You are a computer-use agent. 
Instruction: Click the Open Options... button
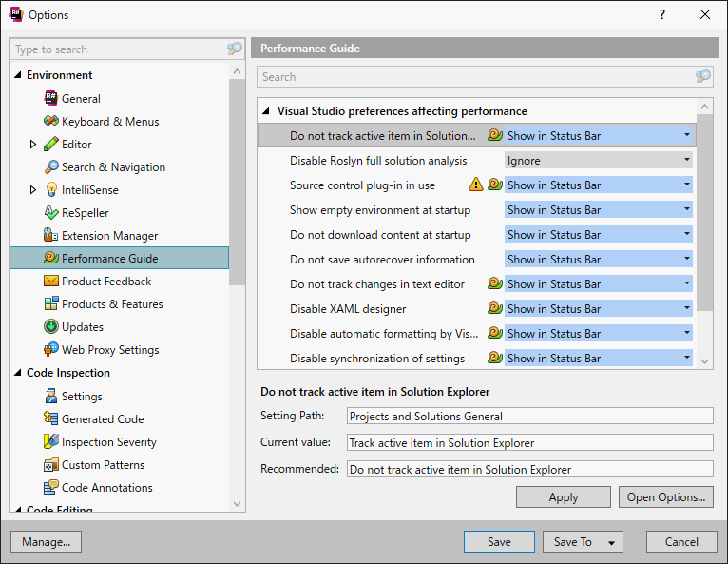point(666,497)
